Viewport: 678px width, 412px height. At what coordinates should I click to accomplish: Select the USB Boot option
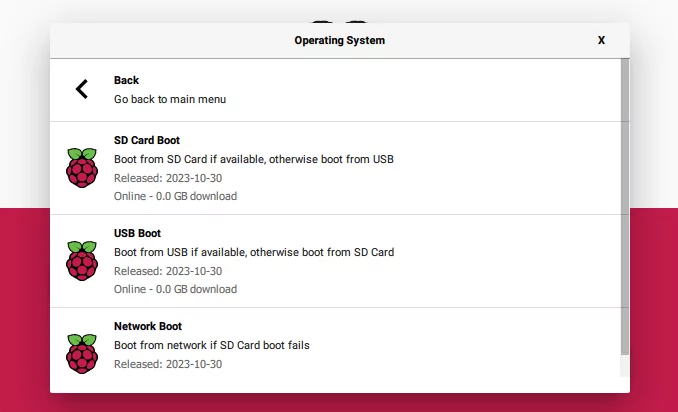336,261
